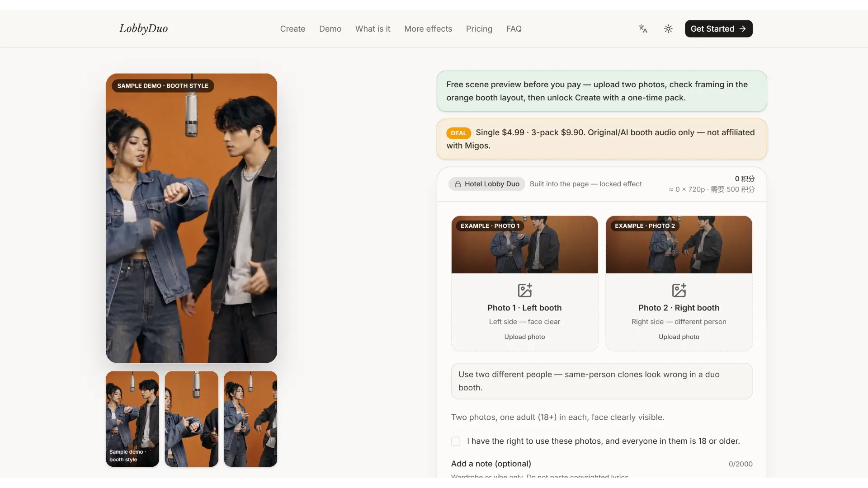The width and height of the screenshot is (868, 488).
Task: Open the What is it nav link
Action: (x=373, y=29)
